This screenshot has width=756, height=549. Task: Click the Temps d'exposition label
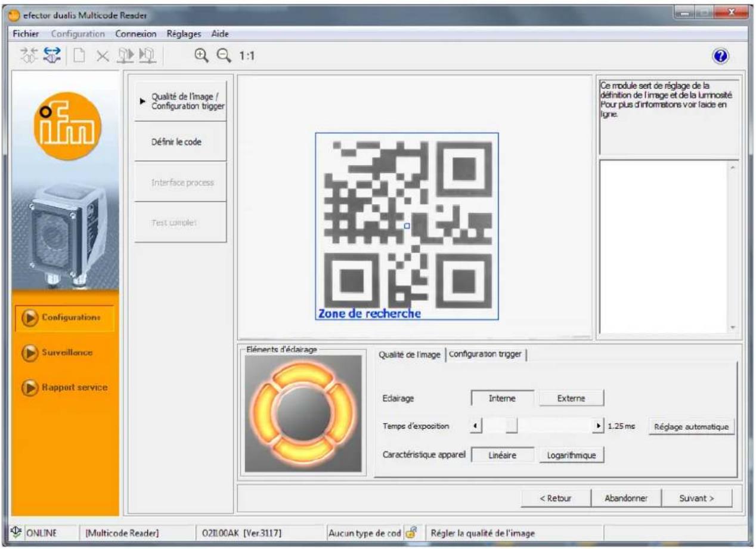pyautogui.click(x=416, y=426)
